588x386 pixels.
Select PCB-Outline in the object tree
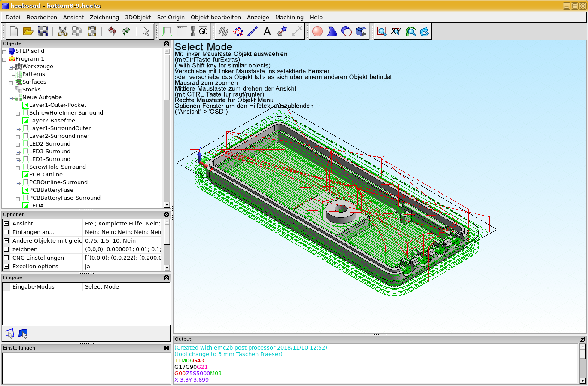pos(46,175)
